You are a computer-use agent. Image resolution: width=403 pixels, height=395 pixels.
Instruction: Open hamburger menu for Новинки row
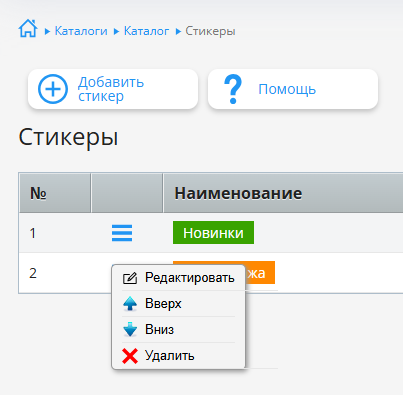point(122,233)
